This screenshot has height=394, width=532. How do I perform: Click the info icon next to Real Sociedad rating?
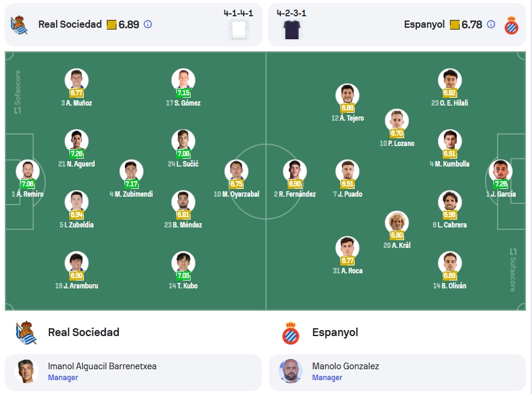148,24
